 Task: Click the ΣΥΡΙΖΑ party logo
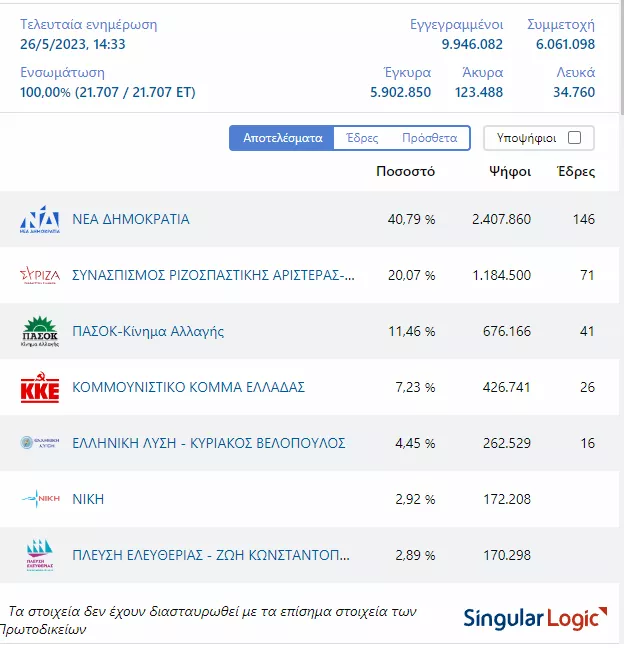pyautogui.click(x=40, y=275)
